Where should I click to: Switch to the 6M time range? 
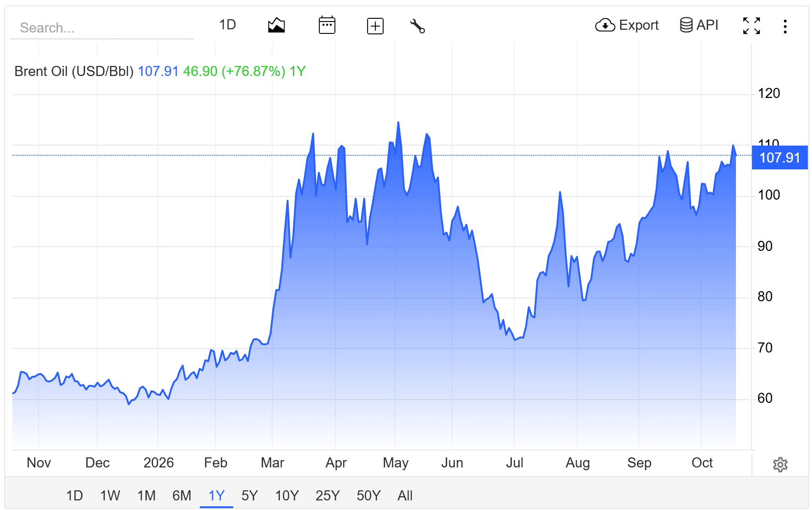click(182, 495)
